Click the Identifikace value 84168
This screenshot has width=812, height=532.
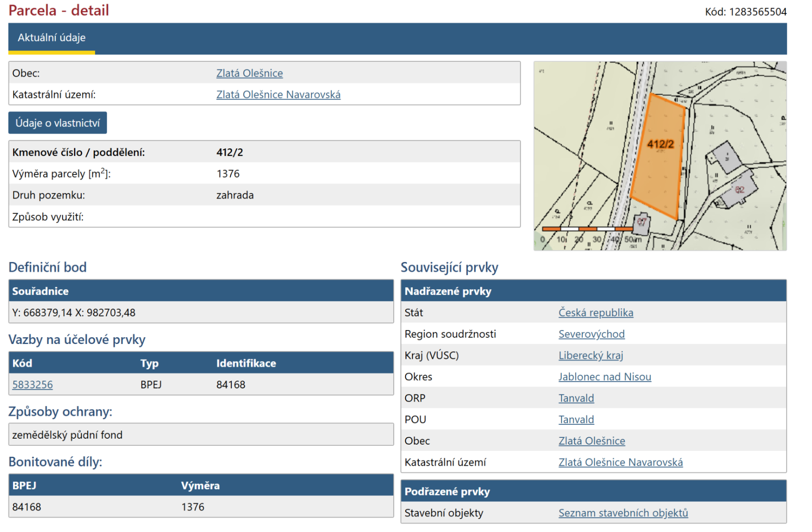coord(231,385)
